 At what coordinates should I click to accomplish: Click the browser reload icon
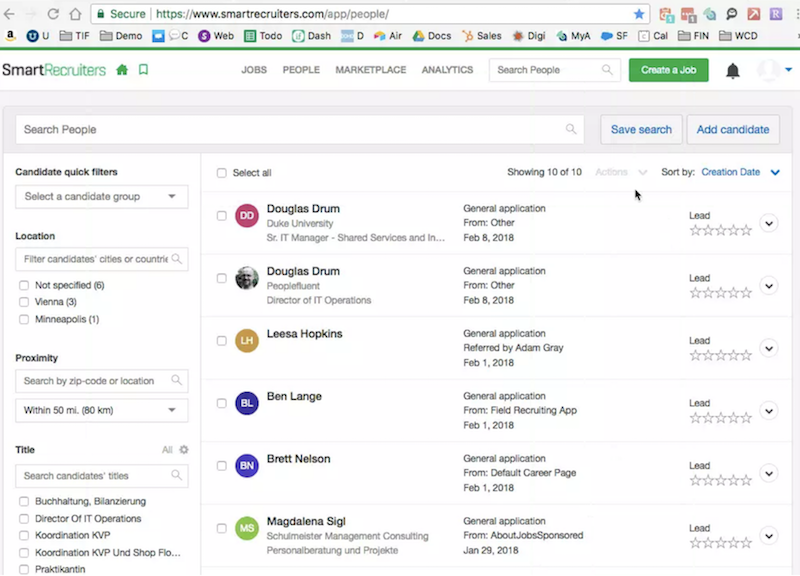[53, 14]
